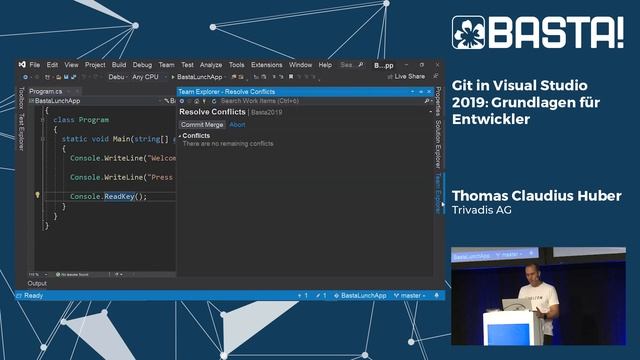Click the Team Explorer auto-hide pin
This screenshot has width=640, height=360.
point(421,92)
